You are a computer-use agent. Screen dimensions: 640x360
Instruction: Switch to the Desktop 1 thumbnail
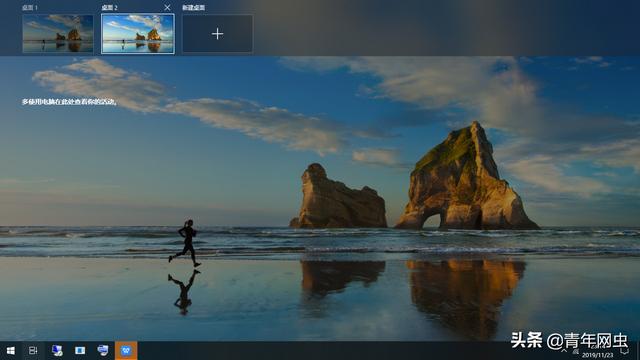tap(58, 33)
